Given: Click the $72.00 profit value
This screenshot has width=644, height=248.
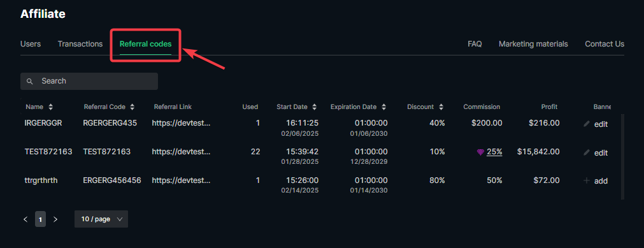Looking at the screenshot, I should point(547,180).
